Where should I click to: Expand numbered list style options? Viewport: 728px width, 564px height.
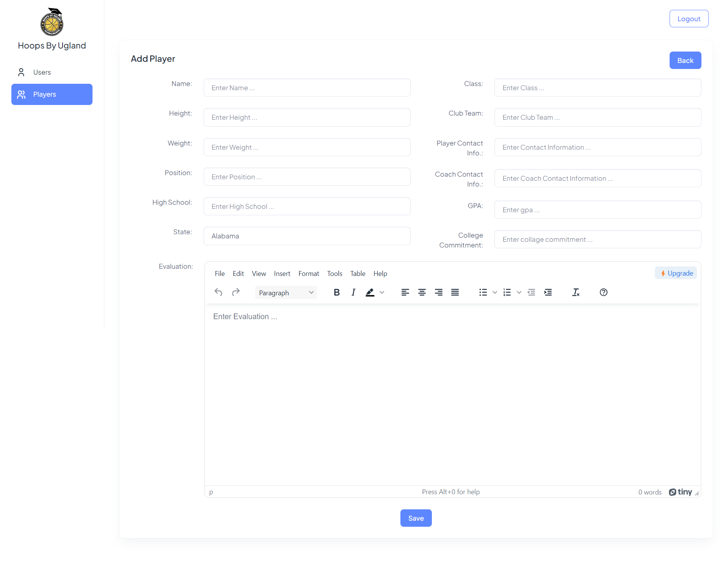pyautogui.click(x=519, y=292)
